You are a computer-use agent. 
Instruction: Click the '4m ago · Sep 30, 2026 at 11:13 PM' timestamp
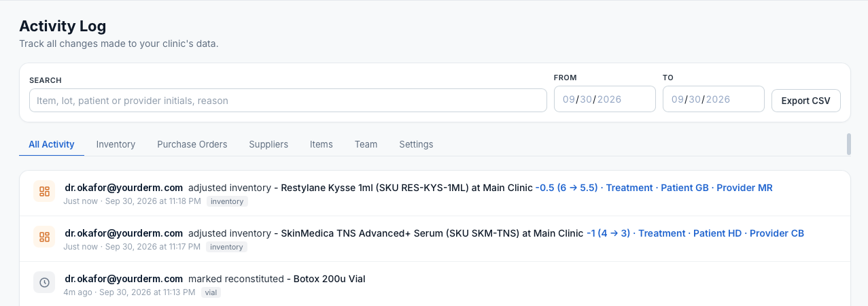coord(129,292)
